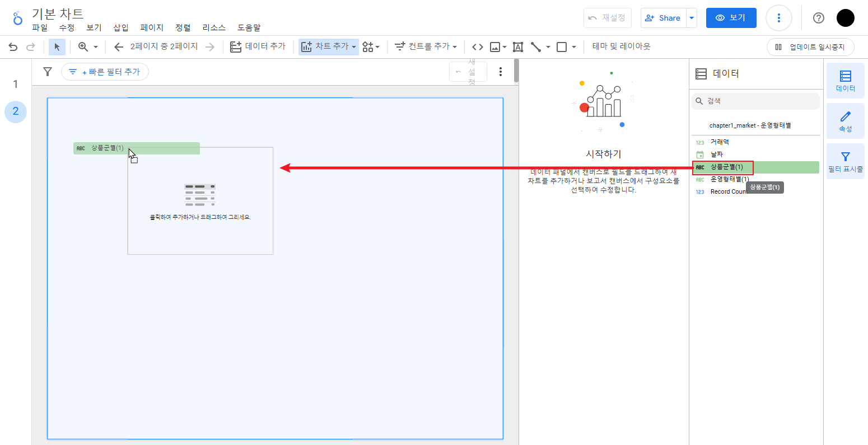Click the 재설정 button in the header

pyautogui.click(x=608, y=18)
